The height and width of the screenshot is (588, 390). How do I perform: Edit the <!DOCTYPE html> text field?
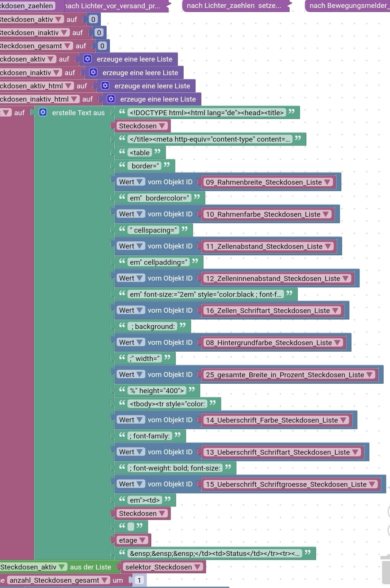tap(207, 113)
